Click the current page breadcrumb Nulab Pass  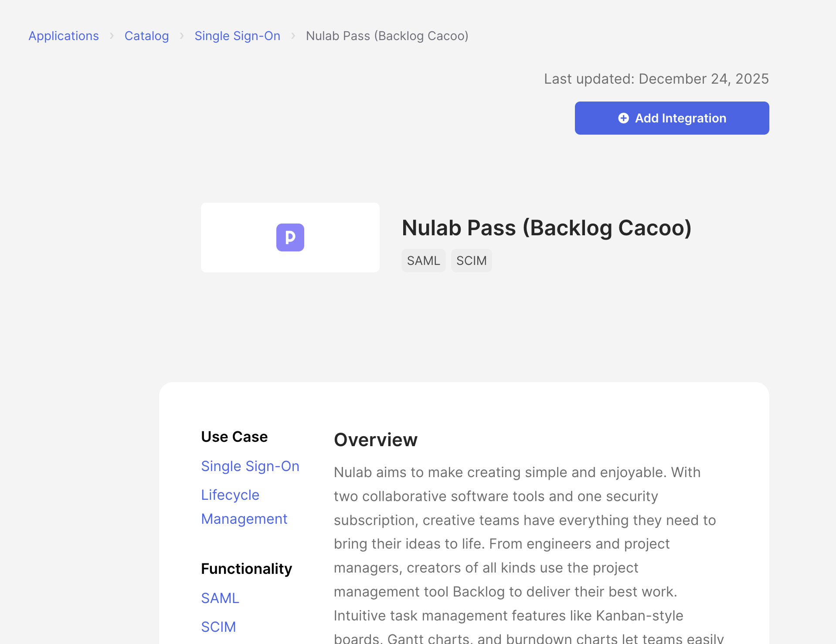387,36
